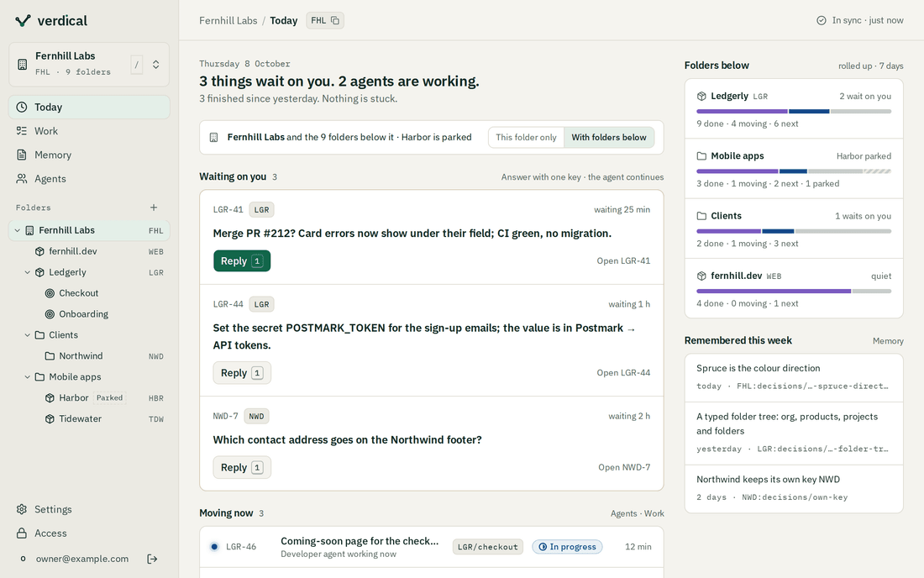Reply to LGR-41 merge request
Screen dimensions: 924x578
coord(242,261)
